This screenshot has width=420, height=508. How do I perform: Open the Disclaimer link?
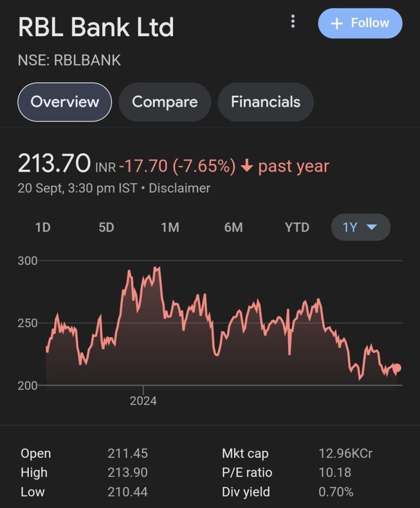click(x=180, y=189)
